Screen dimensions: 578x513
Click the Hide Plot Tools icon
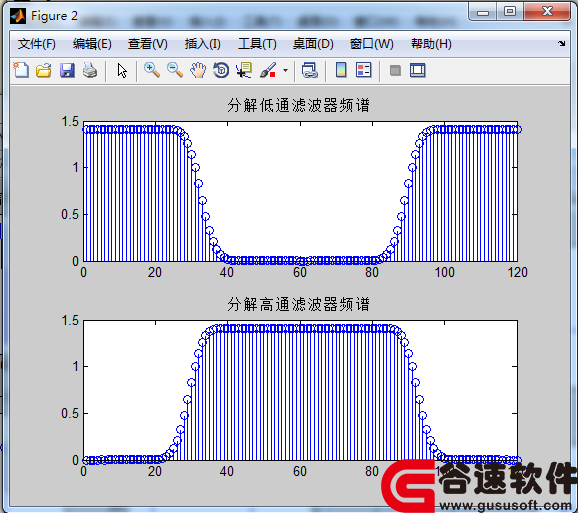point(395,70)
